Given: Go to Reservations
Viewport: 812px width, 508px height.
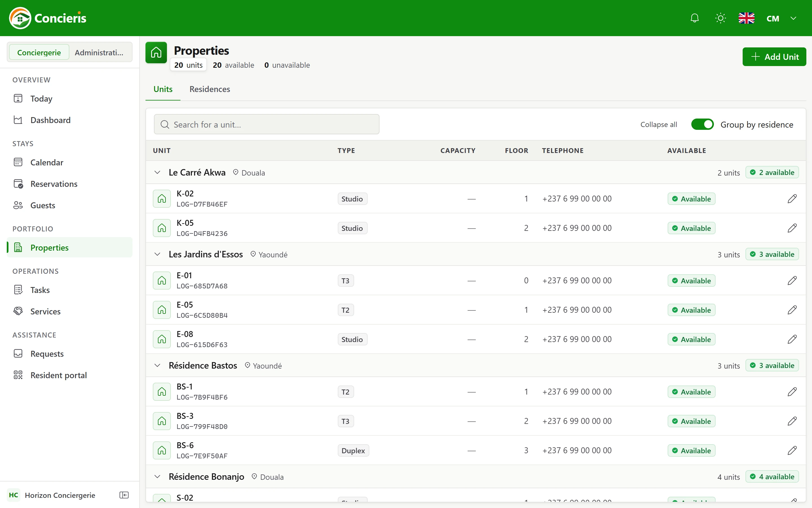Looking at the screenshot, I should 69,184.
